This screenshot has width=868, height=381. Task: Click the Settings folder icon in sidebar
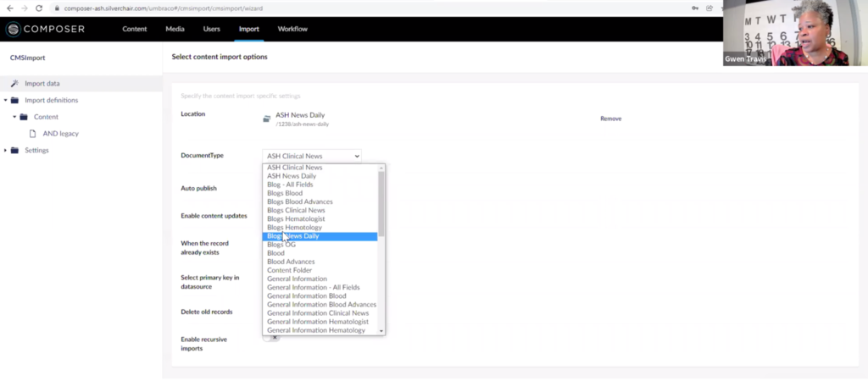(14, 150)
